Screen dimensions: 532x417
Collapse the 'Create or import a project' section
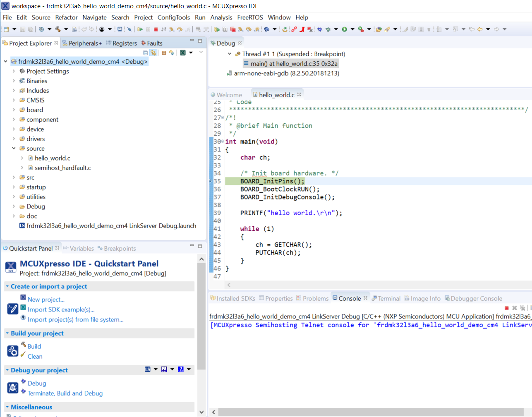(7, 286)
